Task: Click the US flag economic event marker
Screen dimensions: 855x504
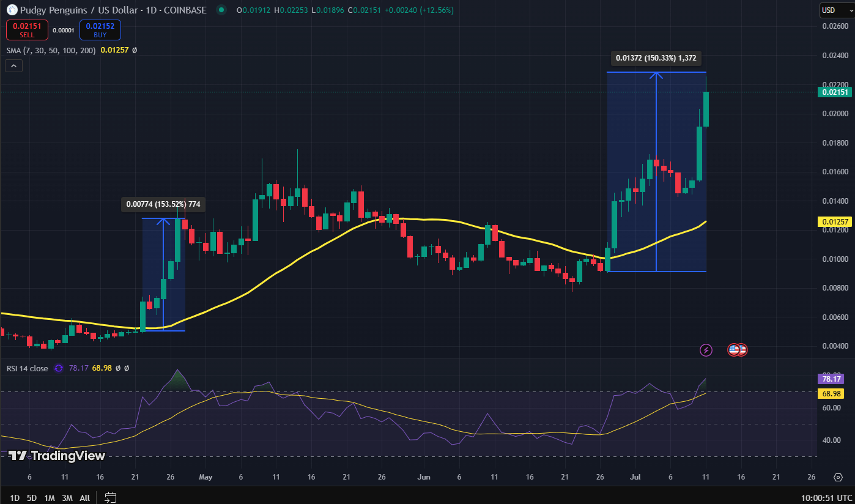Action: (x=733, y=350)
